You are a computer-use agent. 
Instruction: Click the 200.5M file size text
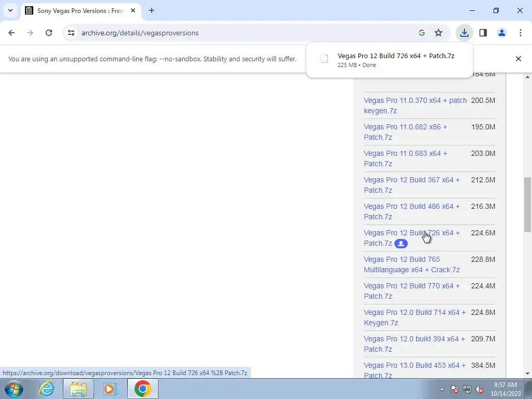pos(483,100)
